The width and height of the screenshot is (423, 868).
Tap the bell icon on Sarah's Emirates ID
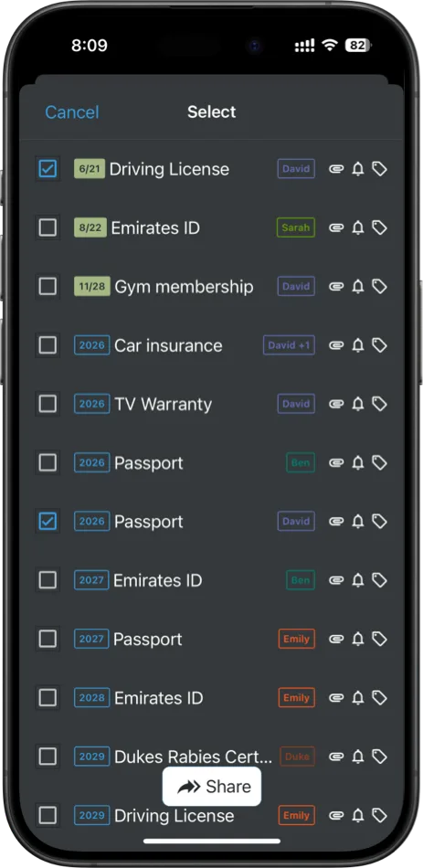coord(358,228)
